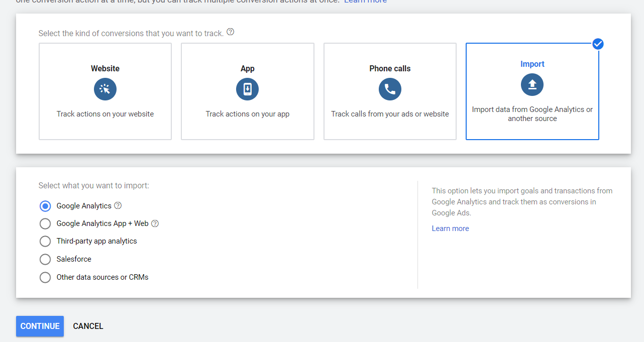Click the App phone download icon
Image resolution: width=644 pixels, height=342 pixels.
tap(247, 89)
